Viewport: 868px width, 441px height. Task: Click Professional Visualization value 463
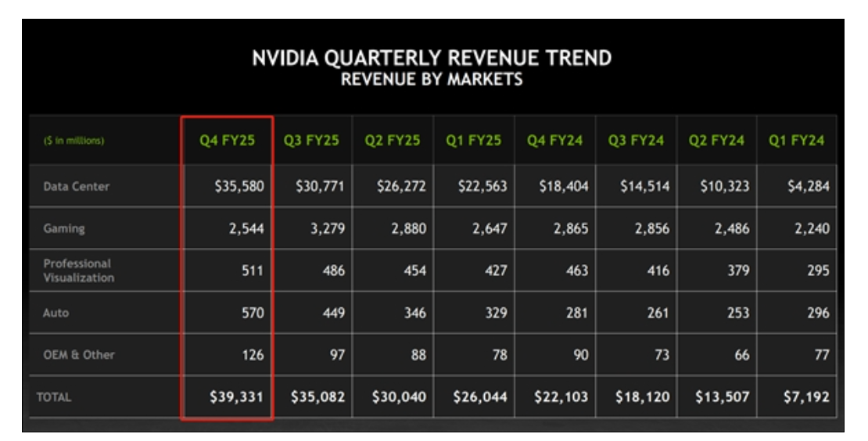pyautogui.click(x=577, y=271)
